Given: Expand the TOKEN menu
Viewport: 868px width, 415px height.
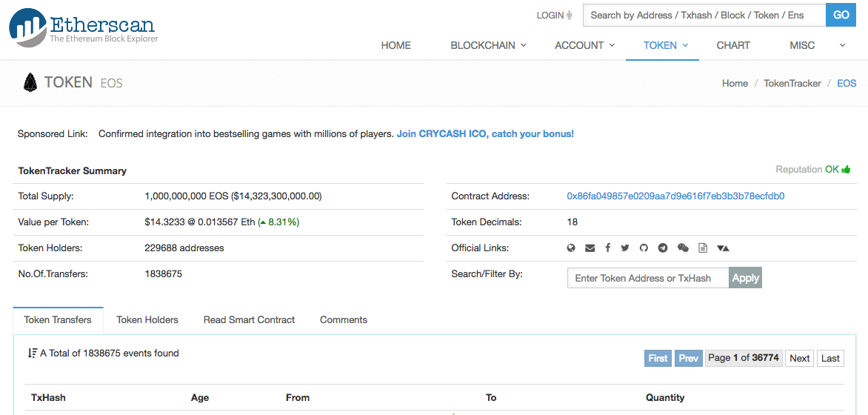Looking at the screenshot, I should click(x=665, y=45).
